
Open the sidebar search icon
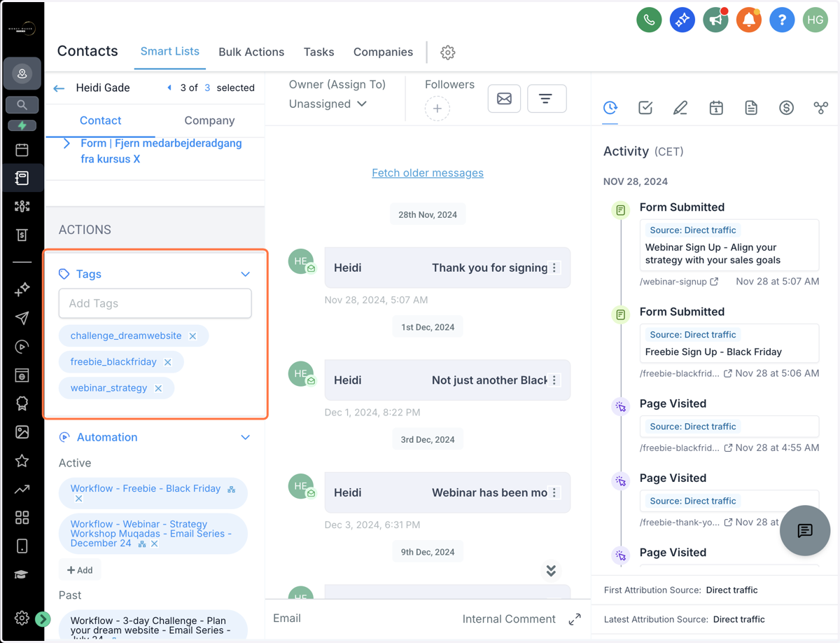click(22, 105)
